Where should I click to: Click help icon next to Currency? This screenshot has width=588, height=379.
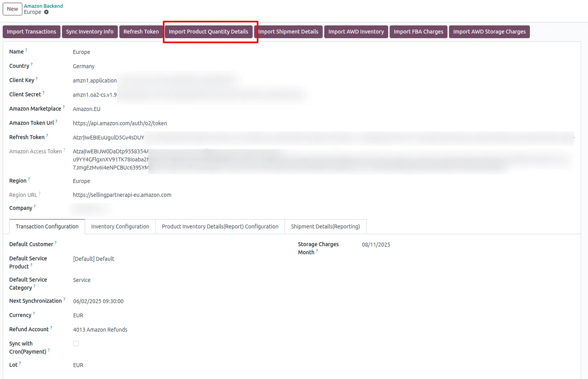point(34,314)
